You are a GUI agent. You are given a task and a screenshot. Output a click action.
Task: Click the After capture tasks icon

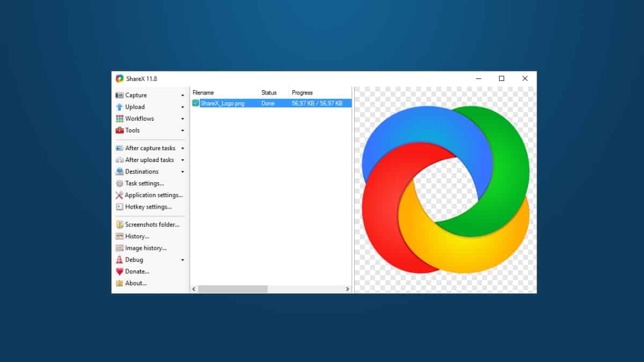[120, 148]
